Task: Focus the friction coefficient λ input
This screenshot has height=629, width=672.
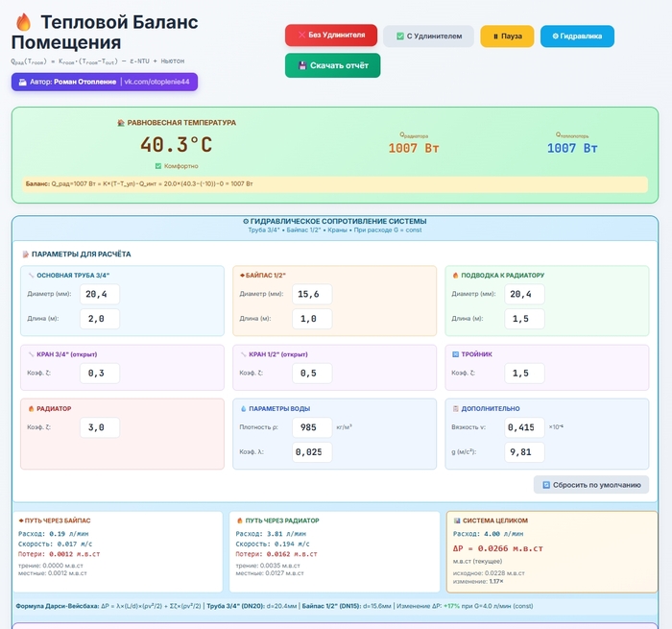Action: (311, 451)
